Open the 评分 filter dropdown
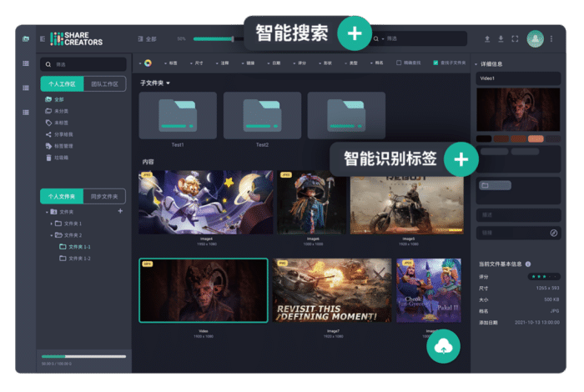 coord(300,63)
